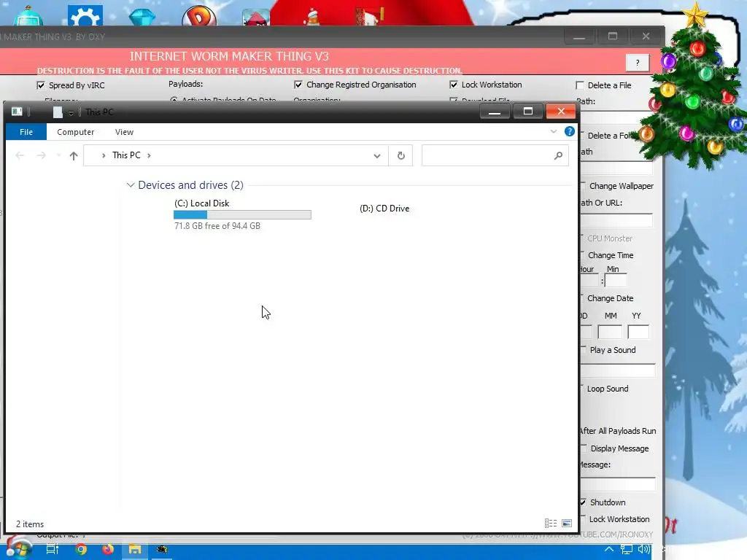Expand chevron before This PC breadcrumb

104,155
